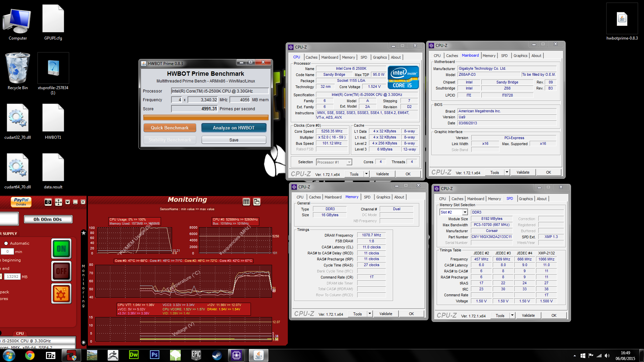Stop the OCCT test with OFF button

pos(61,271)
